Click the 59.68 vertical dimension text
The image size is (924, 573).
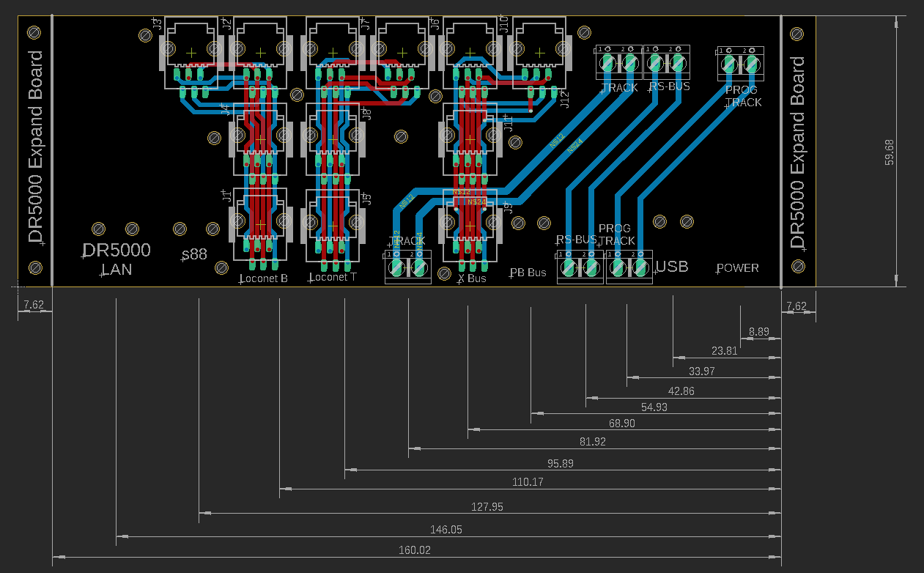coord(890,151)
